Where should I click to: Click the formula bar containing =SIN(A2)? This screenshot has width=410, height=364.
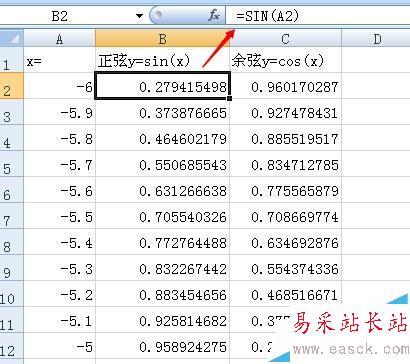(318, 15)
